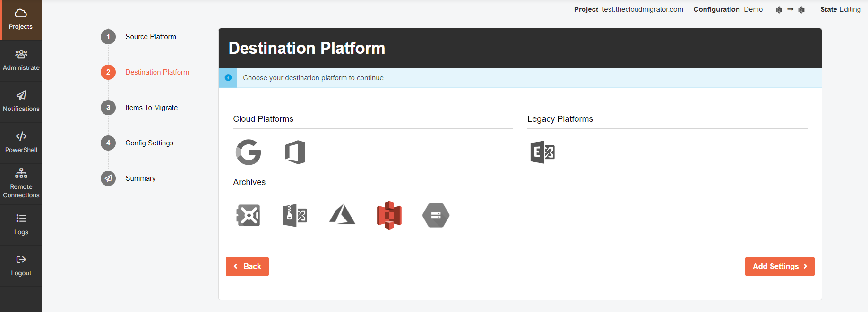Select the zipped Exchange archive icon
The width and height of the screenshot is (868, 312).
pos(295,215)
